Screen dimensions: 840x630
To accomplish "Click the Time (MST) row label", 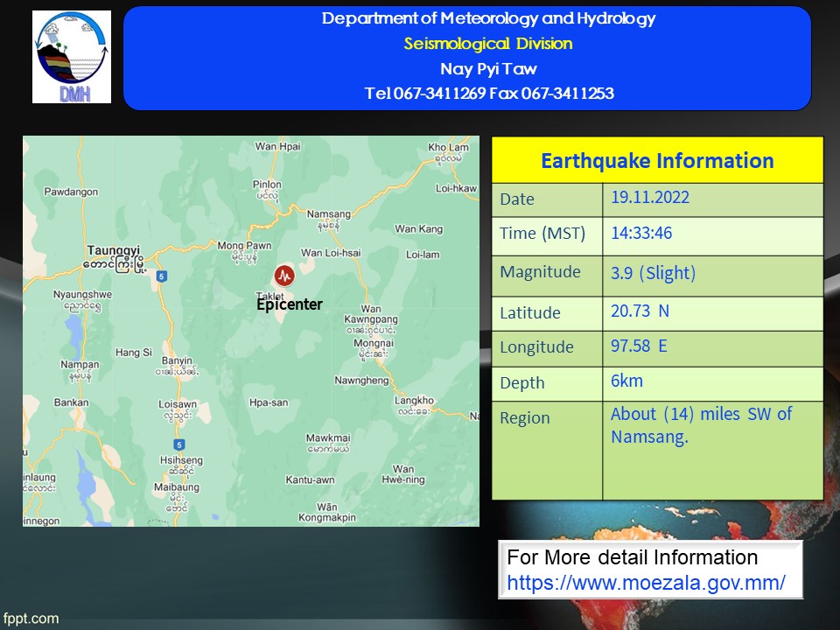I will (x=542, y=234).
